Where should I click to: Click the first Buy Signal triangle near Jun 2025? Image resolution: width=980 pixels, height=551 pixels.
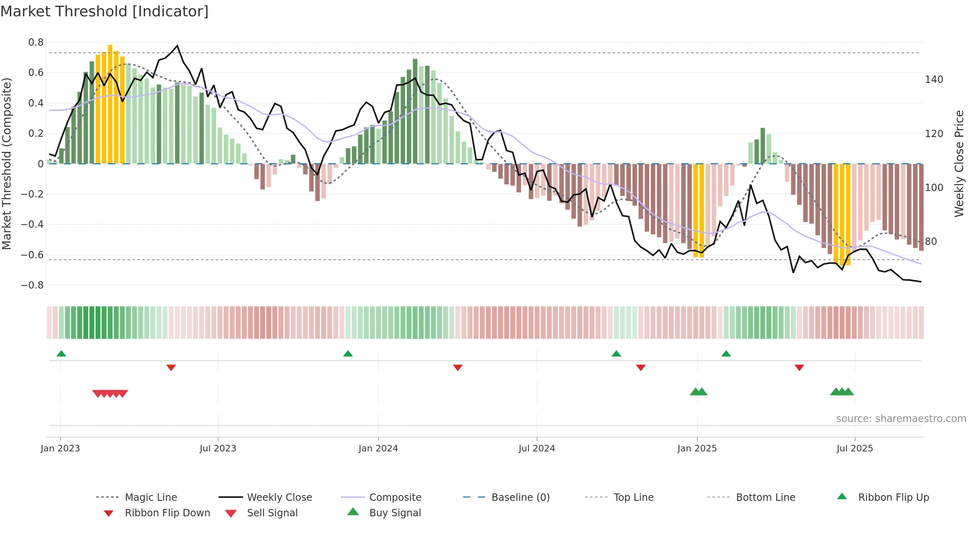[836, 391]
